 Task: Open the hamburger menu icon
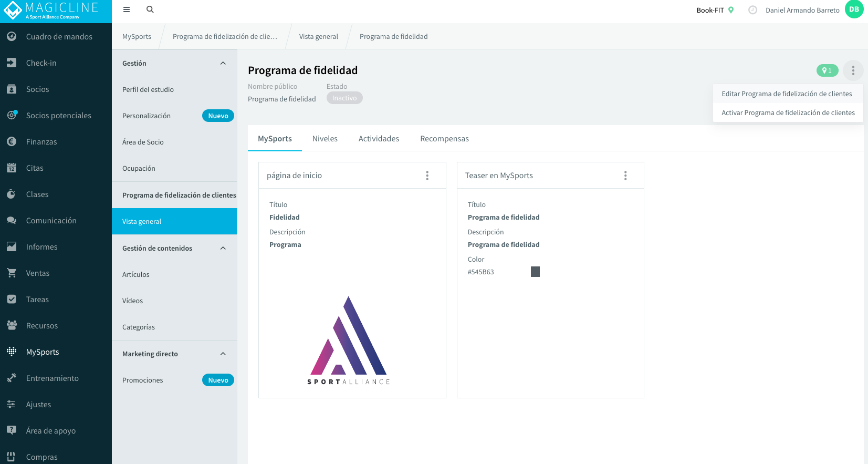pos(126,9)
